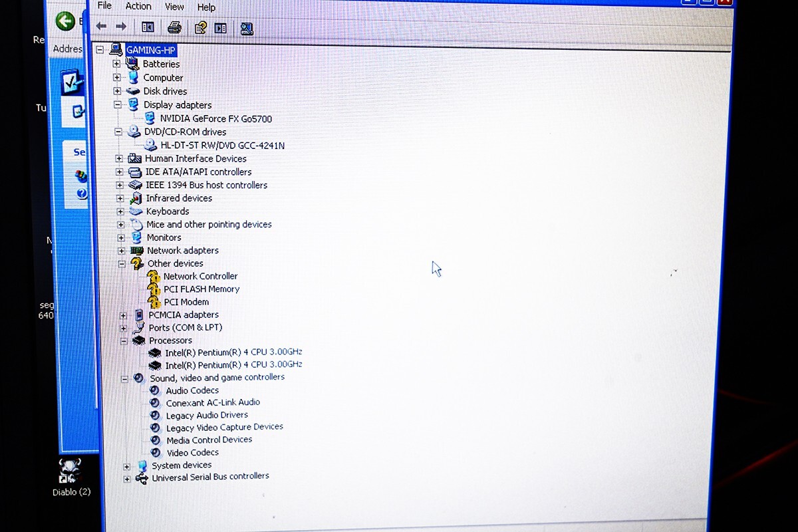Viewport: 798px width, 532px height.
Task: Click the Monitors category icon
Action: 136,237
